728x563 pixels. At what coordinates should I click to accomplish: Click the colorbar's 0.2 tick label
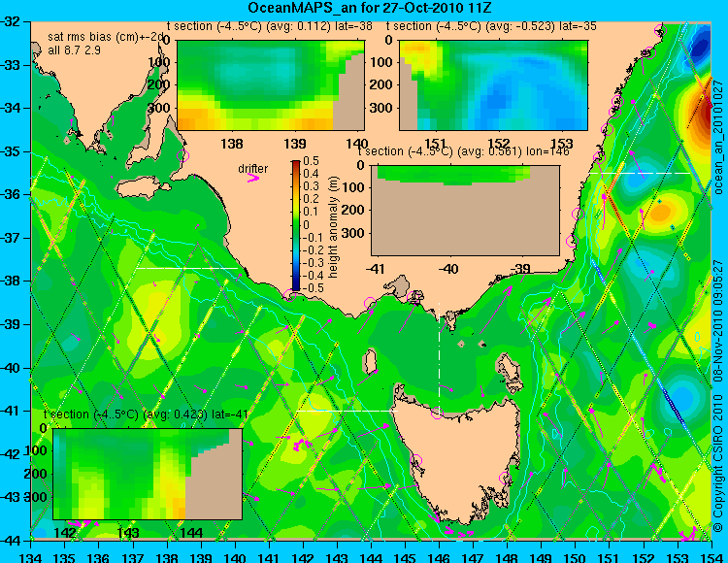[x=311, y=199]
